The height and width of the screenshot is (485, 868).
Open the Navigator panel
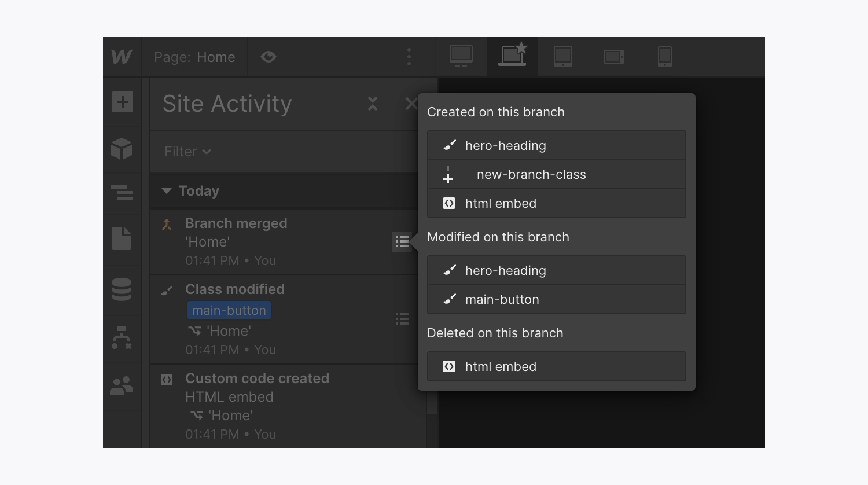[122, 192]
